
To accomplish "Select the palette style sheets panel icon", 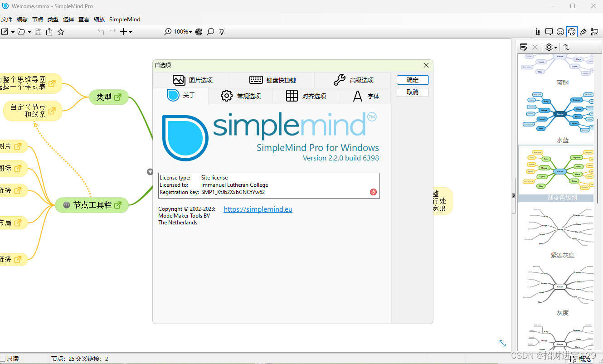I will coord(572,32).
